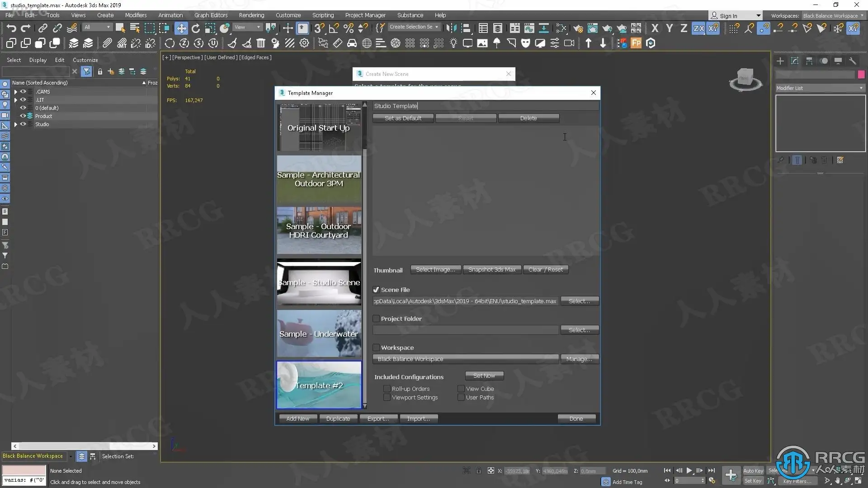Click the pink object color swatch
The height and width of the screenshot is (488, 868).
click(861, 75)
